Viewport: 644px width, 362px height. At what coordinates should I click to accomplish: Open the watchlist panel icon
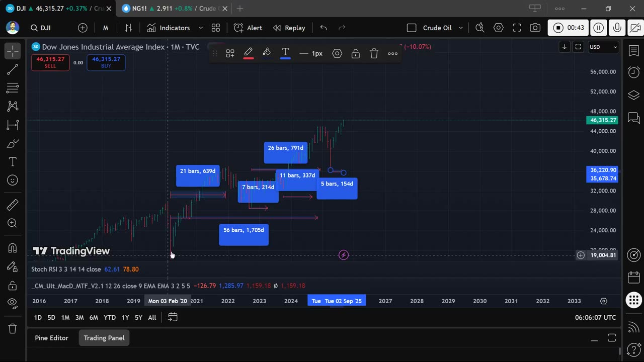pyautogui.click(x=634, y=51)
